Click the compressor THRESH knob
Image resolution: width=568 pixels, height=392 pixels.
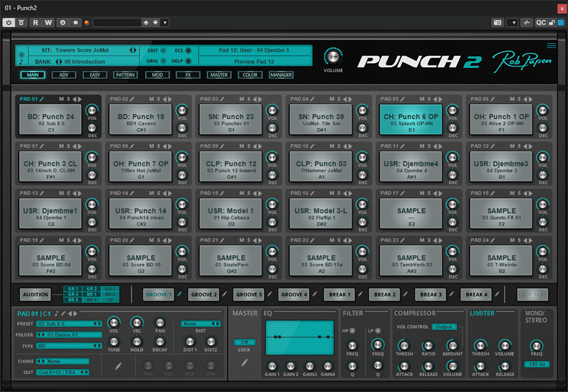point(404,346)
